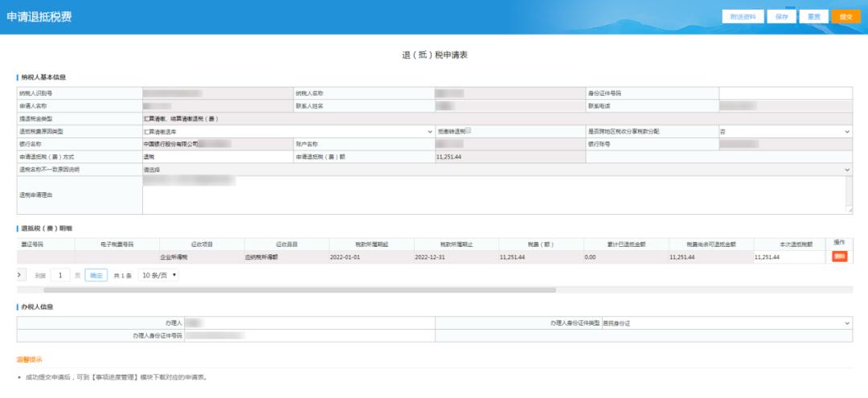This screenshot has width=868, height=398.
Task: Open the 退税名称不一致原因说明 dropdown
Action: click(x=497, y=170)
